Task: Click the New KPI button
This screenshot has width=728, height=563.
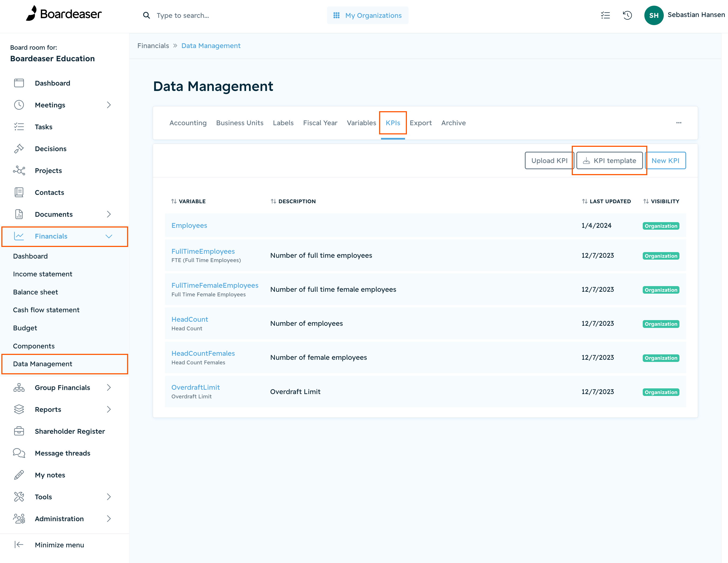Action: (x=665, y=161)
